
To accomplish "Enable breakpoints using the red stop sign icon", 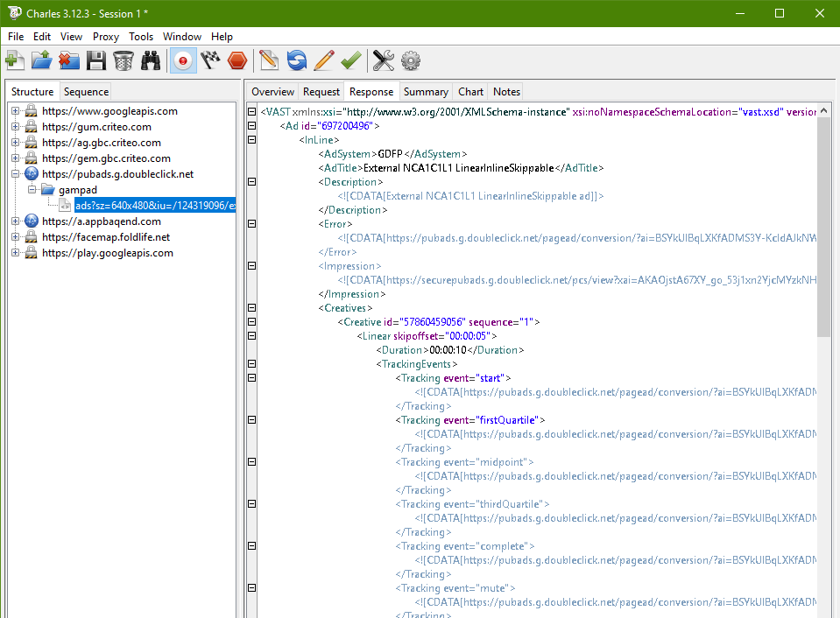I will (x=237, y=60).
